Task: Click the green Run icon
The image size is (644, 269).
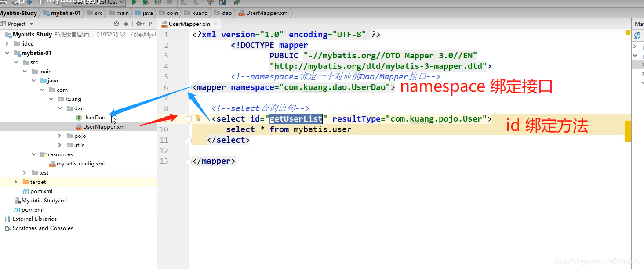Action: click(135, 2)
